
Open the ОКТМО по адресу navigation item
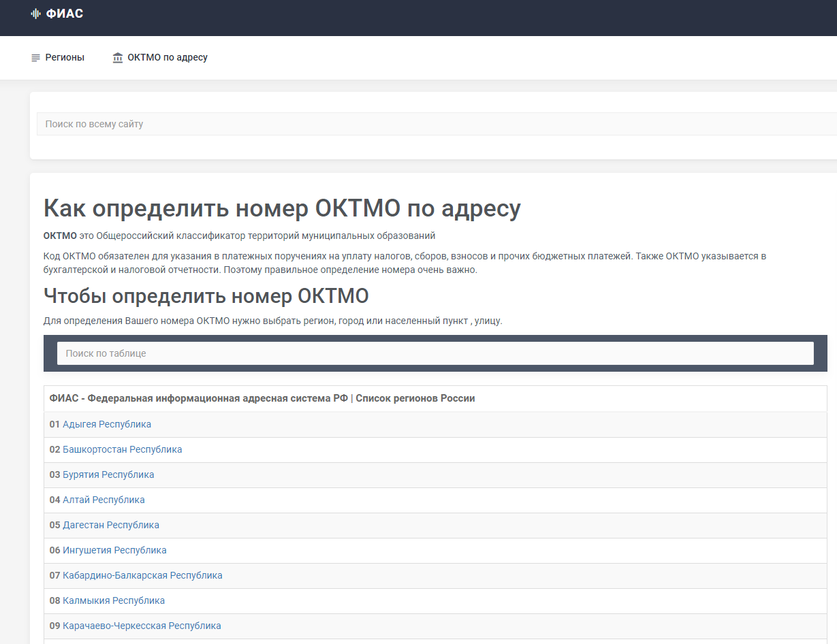168,58
